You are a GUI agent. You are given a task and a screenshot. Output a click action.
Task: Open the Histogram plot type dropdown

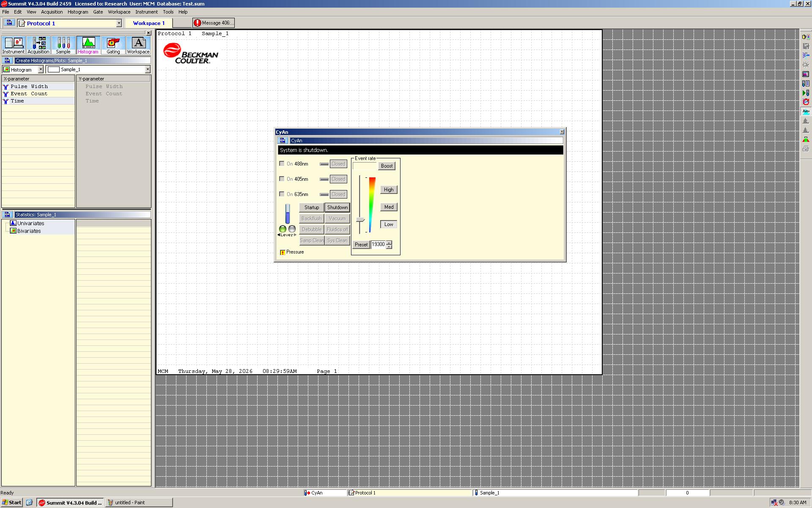point(41,69)
